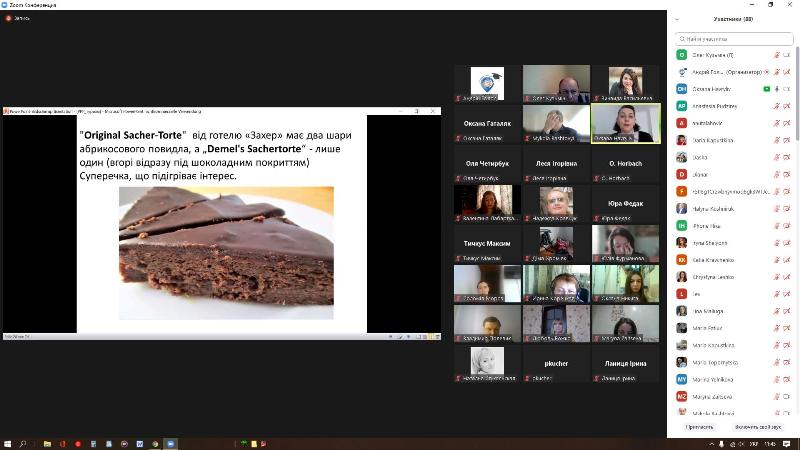Click the Включить свой звук button

pos(758,427)
